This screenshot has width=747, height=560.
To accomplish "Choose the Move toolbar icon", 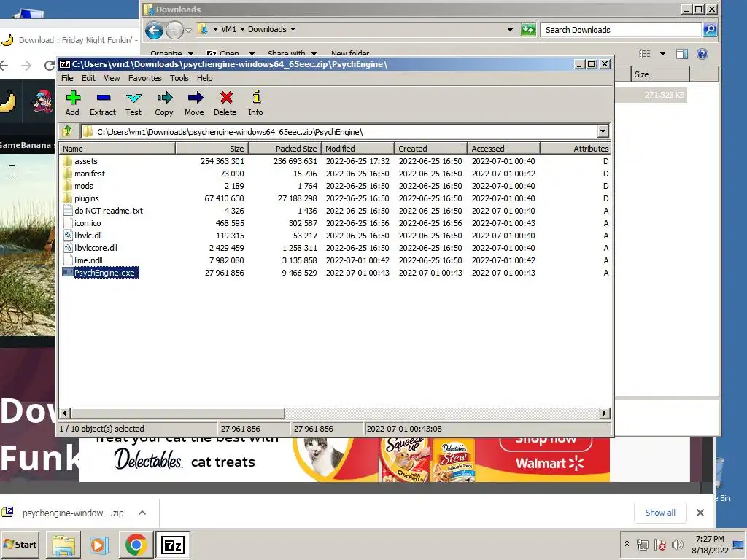I will click(x=194, y=104).
